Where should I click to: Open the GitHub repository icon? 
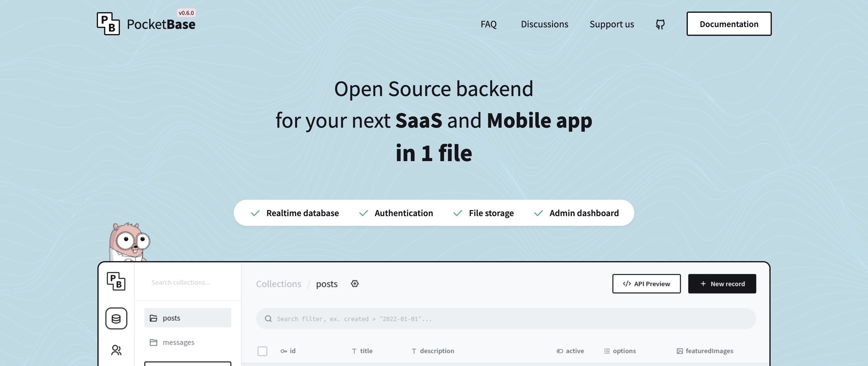tap(660, 24)
